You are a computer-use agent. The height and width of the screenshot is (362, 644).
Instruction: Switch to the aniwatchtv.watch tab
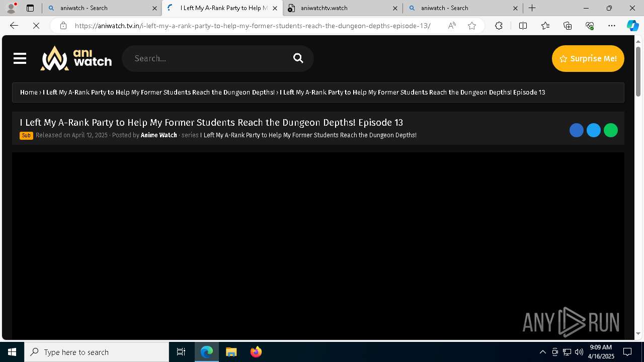pyautogui.click(x=342, y=8)
